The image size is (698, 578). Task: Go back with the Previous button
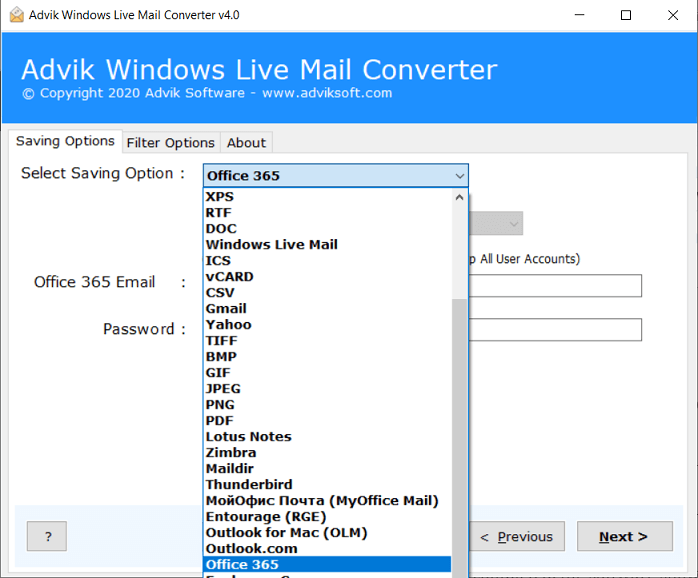517,537
